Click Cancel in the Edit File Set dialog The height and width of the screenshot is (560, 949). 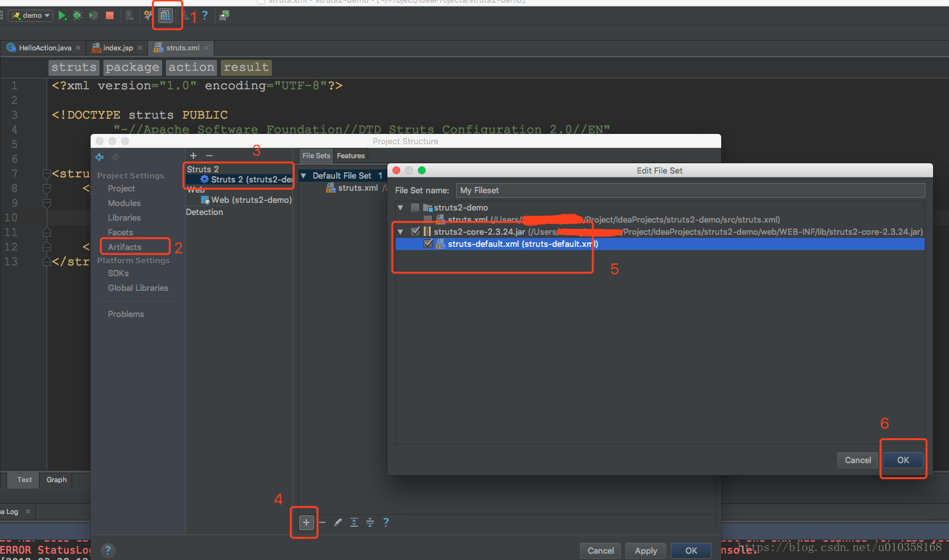click(x=858, y=461)
